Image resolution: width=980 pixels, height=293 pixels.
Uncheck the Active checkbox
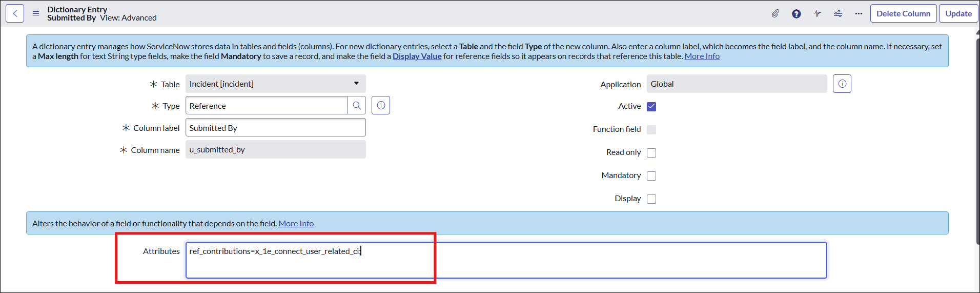point(651,107)
